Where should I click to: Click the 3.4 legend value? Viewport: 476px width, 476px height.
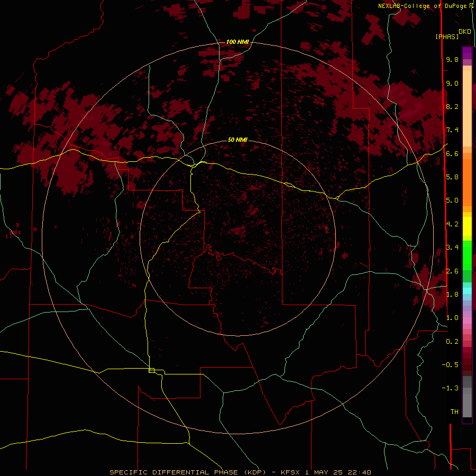click(x=452, y=248)
